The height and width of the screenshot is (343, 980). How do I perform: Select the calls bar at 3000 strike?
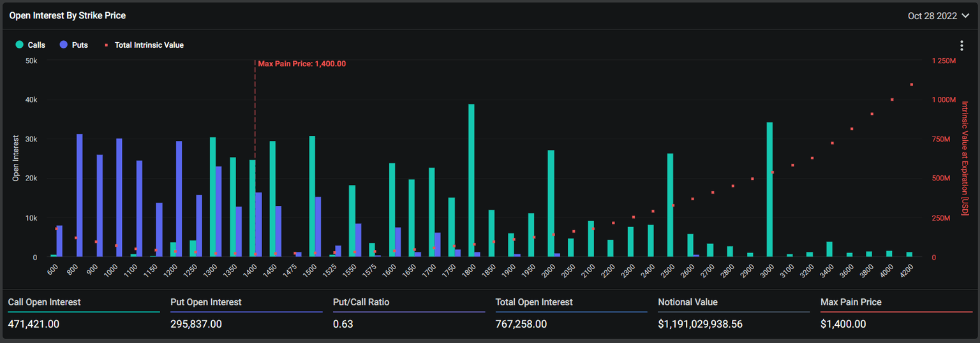pyautogui.click(x=769, y=189)
